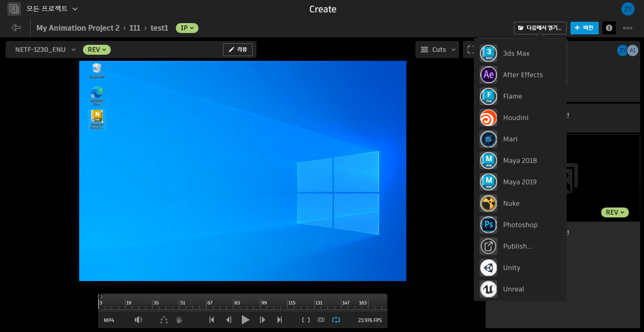Open the file in After Effects
The height and width of the screenshot is (332, 644).
[522, 75]
